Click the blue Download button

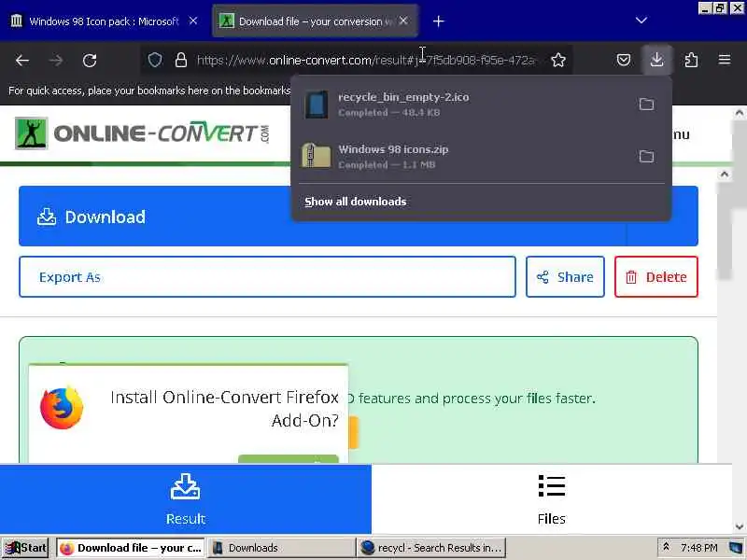(322, 217)
